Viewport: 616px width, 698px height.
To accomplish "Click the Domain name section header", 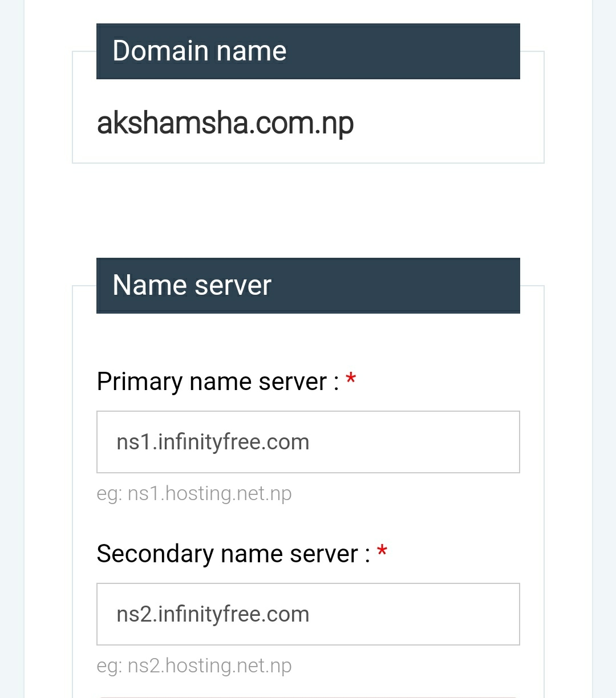I will (308, 51).
